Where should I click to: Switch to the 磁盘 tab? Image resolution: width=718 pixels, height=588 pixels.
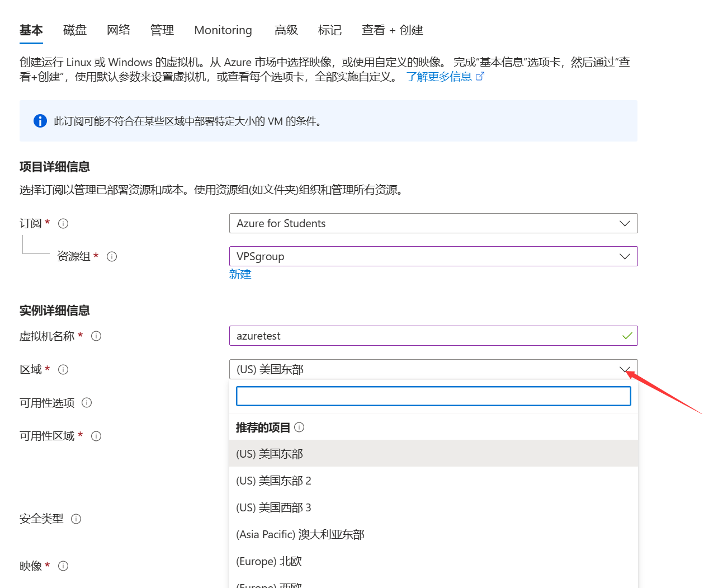click(x=75, y=30)
